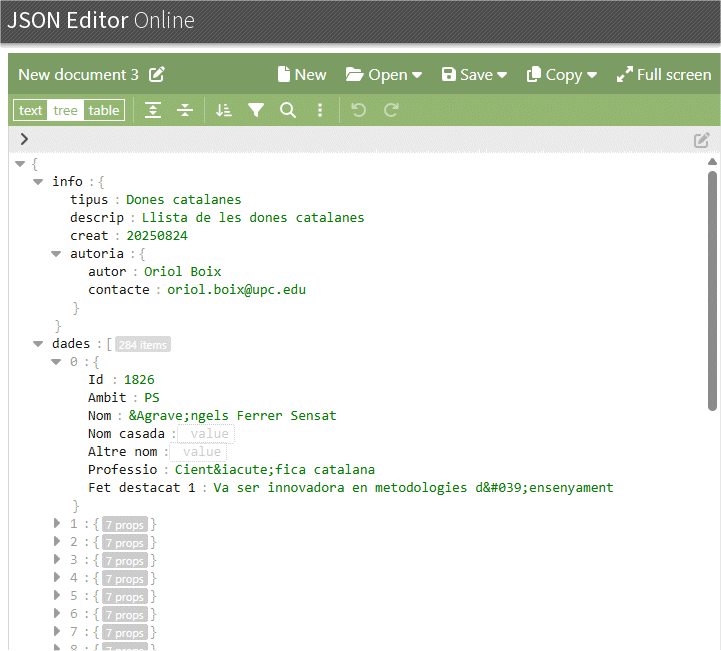The width and height of the screenshot is (721, 651).
Task: Click 7 props tag of item 1
Action: [125, 525]
